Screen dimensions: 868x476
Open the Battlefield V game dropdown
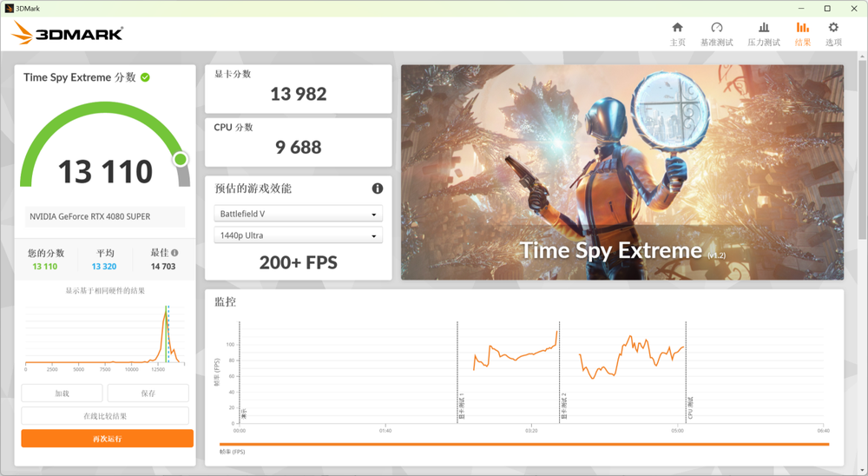[298, 214]
